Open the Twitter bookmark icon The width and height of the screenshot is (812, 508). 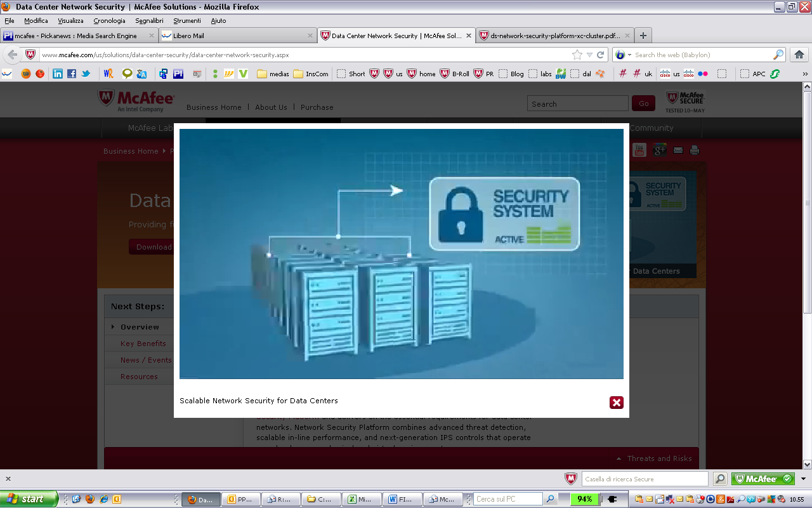86,74
